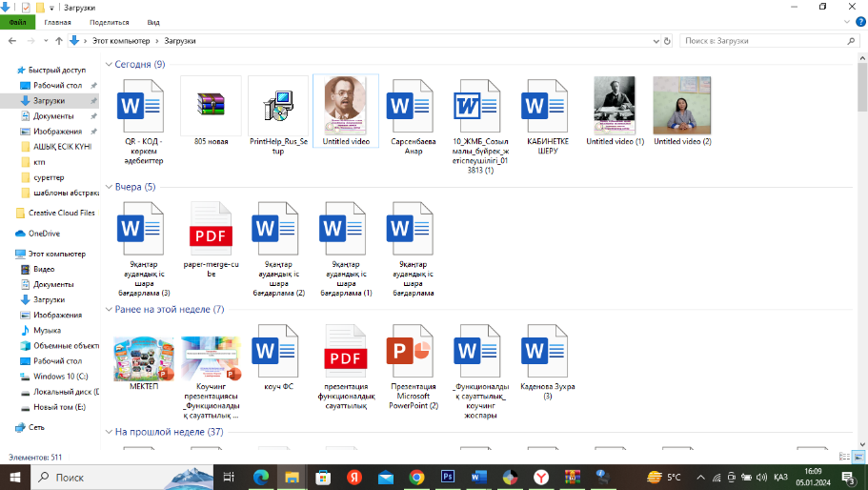The height and width of the screenshot is (490, 868).
Task: Click the Refresh button in the address bar
Action: tap(668, 41)
